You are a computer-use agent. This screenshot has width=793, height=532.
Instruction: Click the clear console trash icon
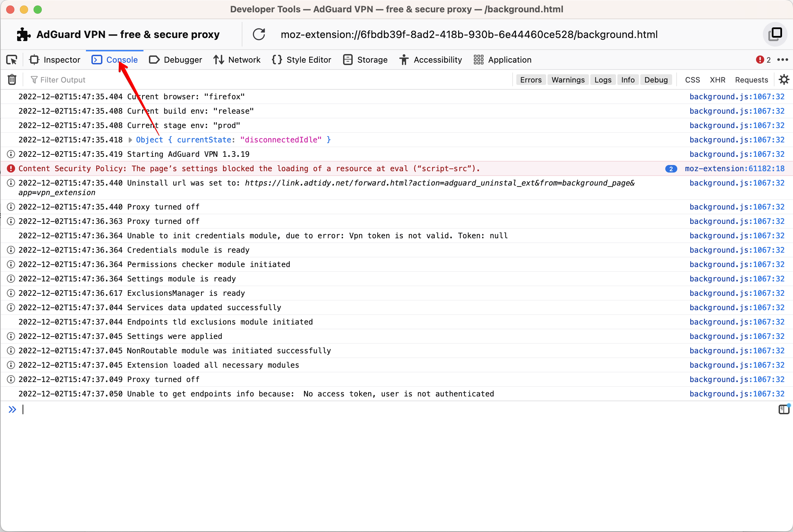point(12,79)
